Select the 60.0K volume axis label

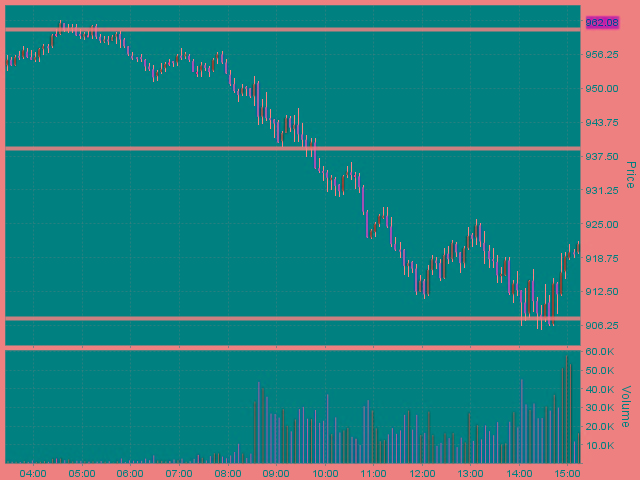600,351
